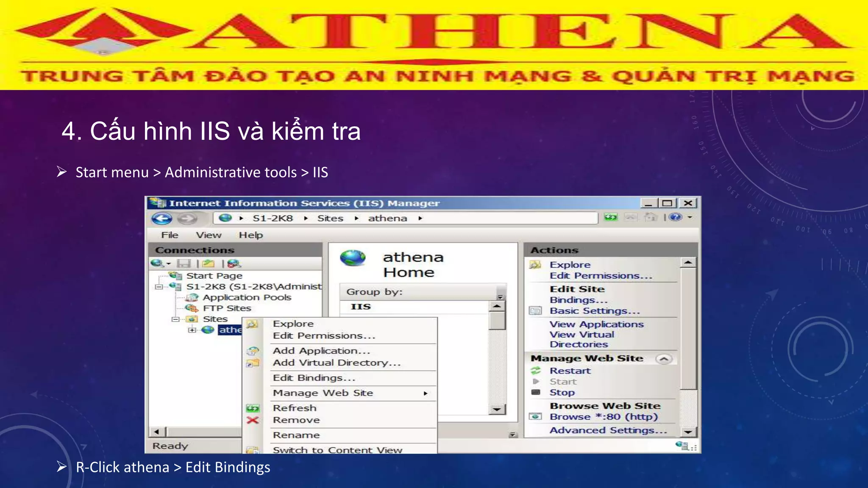
Task: Click Basic Settings... link in Actions
Action: click(595, 311)
